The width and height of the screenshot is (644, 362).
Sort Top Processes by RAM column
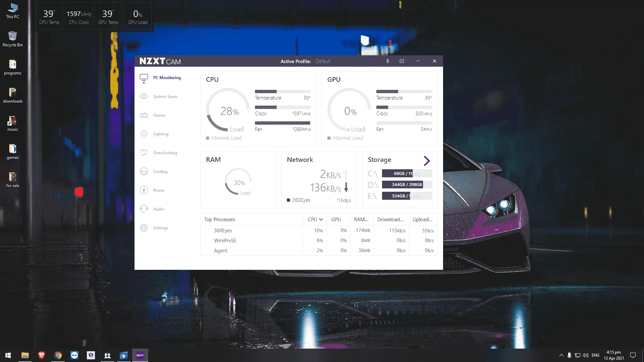(361, 220)
